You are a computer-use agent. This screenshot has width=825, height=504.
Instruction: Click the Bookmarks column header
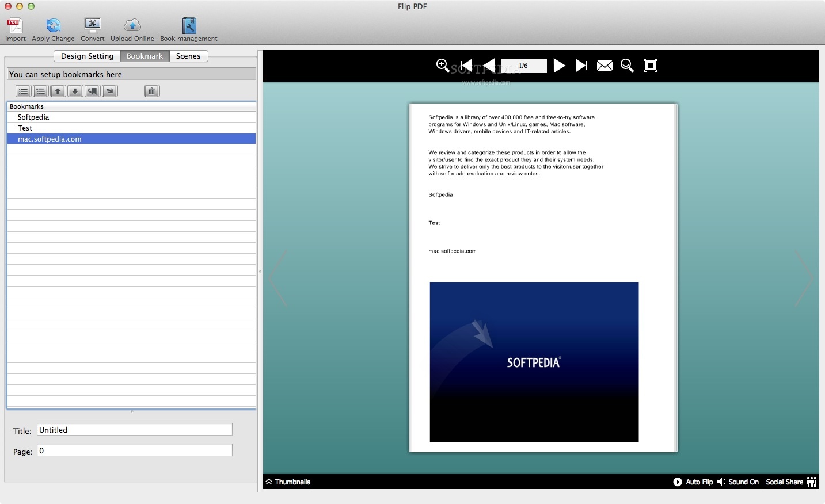pyautogui.click(x=132, y=106)
